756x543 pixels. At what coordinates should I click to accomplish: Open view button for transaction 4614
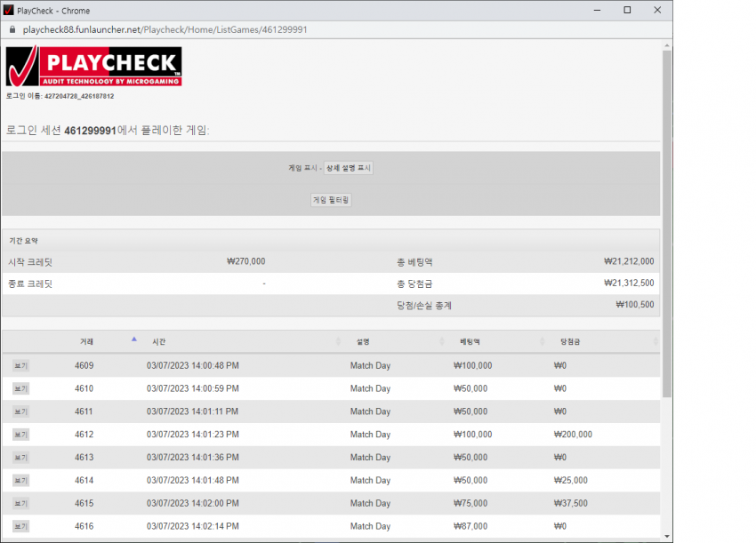20,481
